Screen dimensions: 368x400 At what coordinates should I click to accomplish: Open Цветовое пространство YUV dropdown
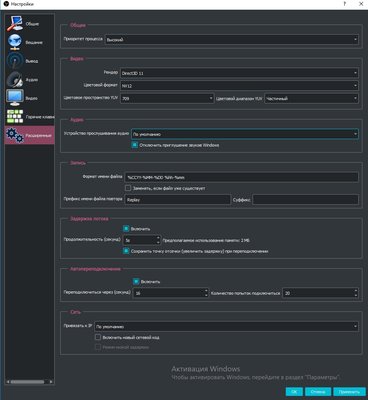[167, 98]
